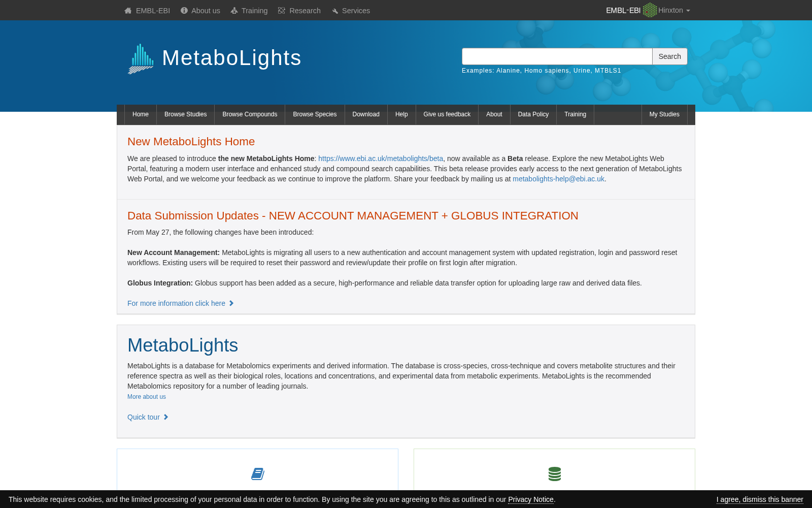Click the Research icon in the top bar
Image resolution: width=812 pixels, height=508 pixels.
coord(282,10)
